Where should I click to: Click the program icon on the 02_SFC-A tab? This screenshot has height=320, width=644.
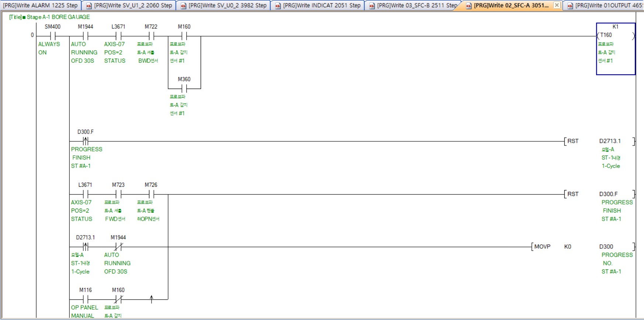(468, 6)
